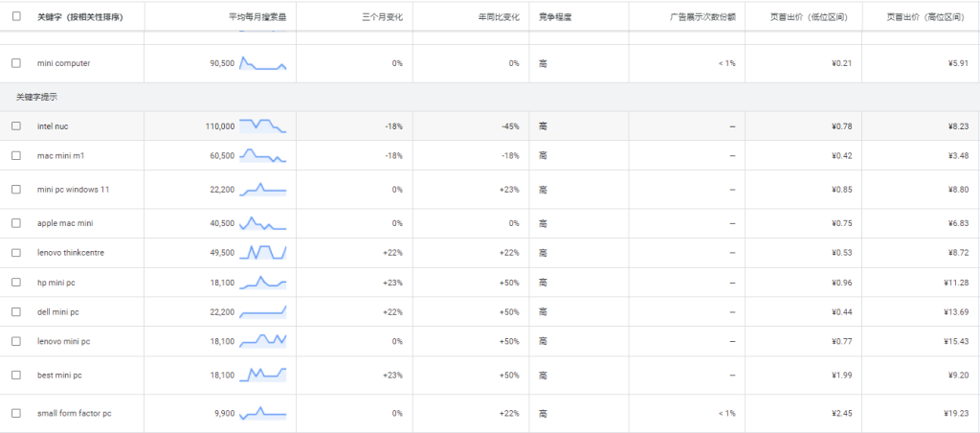Enable the checkbox for best mini pc

coord(16,375)
